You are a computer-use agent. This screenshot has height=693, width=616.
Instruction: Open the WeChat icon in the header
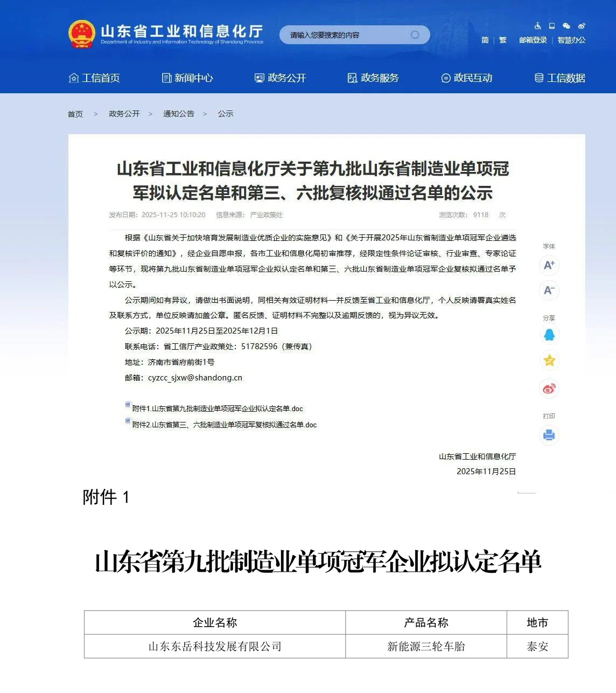[x=566, y=26]
